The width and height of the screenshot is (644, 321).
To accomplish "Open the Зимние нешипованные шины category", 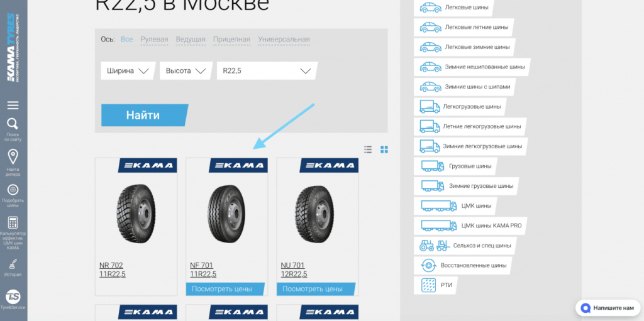I will [472, 67].
